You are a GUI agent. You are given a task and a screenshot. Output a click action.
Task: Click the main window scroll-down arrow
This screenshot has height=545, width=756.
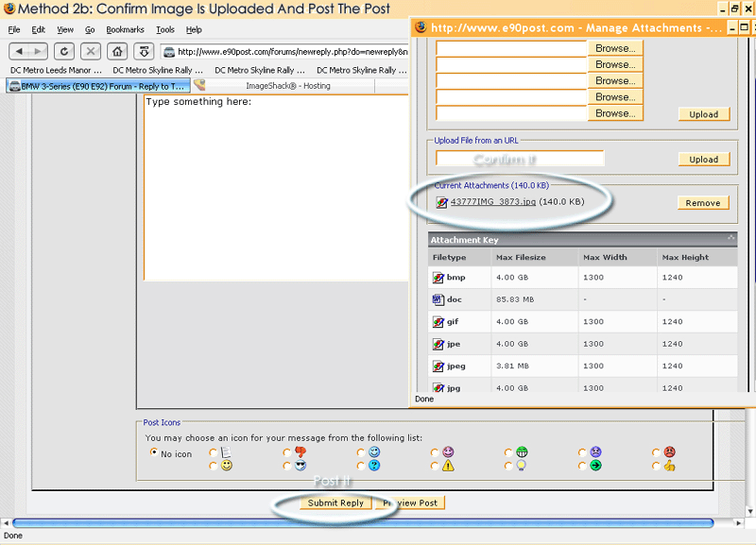coord(750,511)
